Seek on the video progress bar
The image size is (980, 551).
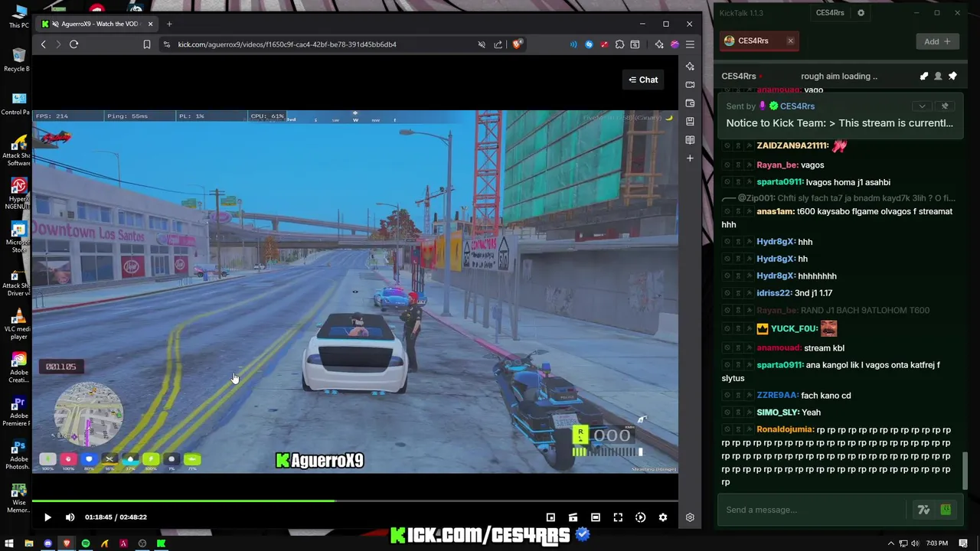pos(354,501)
